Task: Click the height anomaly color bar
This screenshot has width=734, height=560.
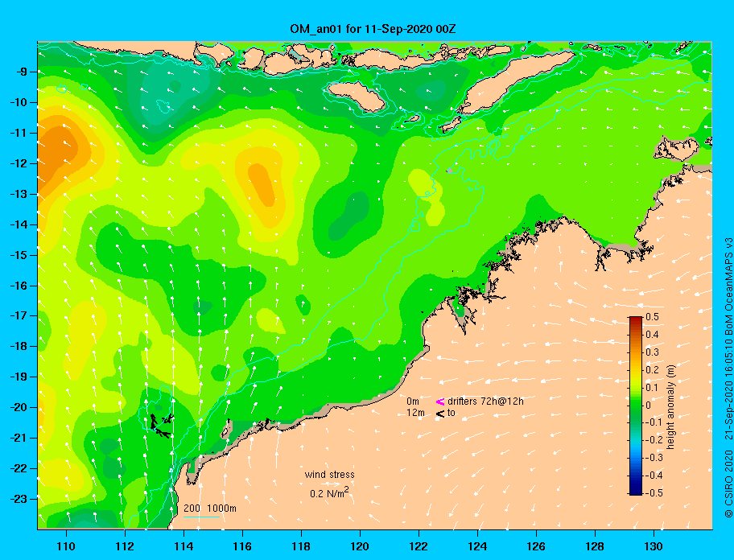Action: coord(636,406)
